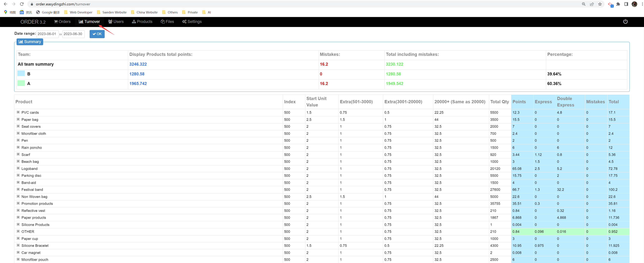Expand the Festival band row
644x263 pixels.
pyautogui.click(x=18, y=189)
